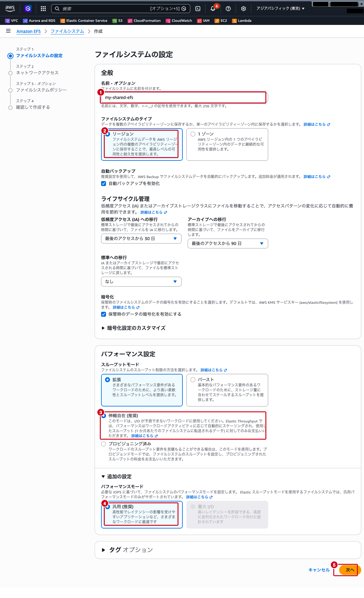The width and height of the screenshot is (364, 598).
Task: Select the プロビジョニング済み option
Action: click(104, 444)
